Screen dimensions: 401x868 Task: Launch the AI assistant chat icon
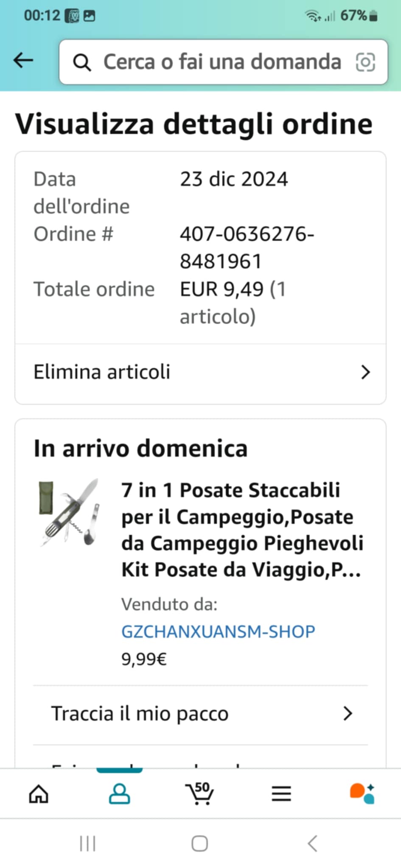point(362,793)
